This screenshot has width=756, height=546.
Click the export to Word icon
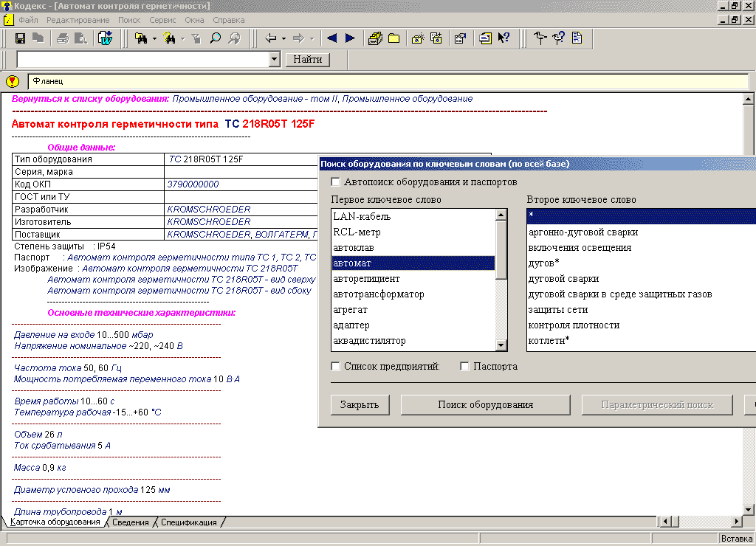point(105,38)
